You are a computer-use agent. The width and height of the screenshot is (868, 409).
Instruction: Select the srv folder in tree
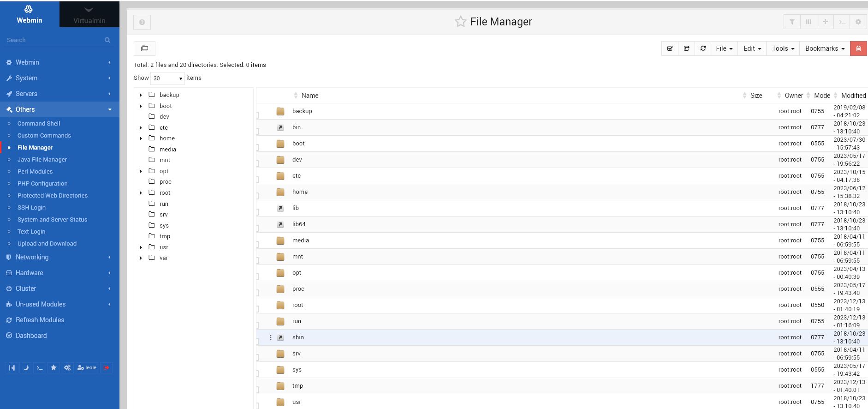164,215
